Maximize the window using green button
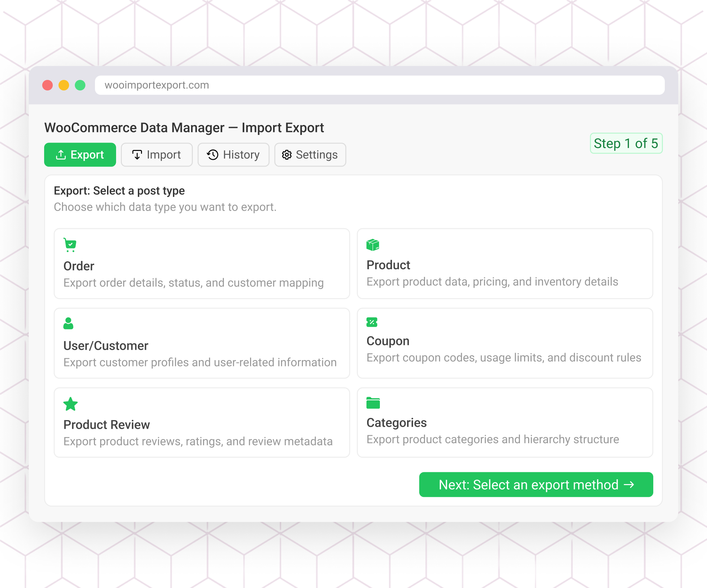The width and height of the screenshot is (707, 588). (x=80, y=85)
